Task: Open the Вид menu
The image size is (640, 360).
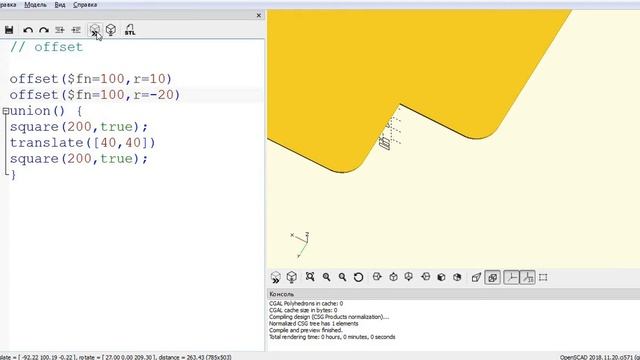Action: [60, 5]
